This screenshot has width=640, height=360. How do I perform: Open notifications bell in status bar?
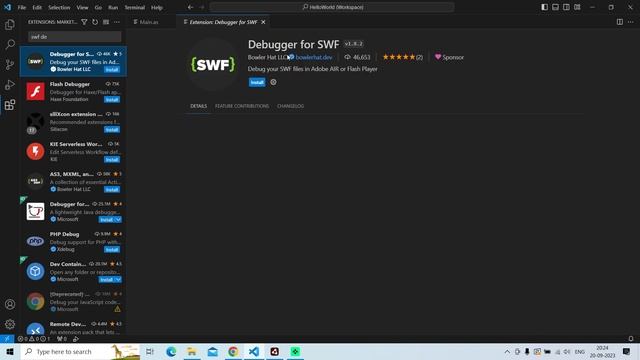coord(631,339)
